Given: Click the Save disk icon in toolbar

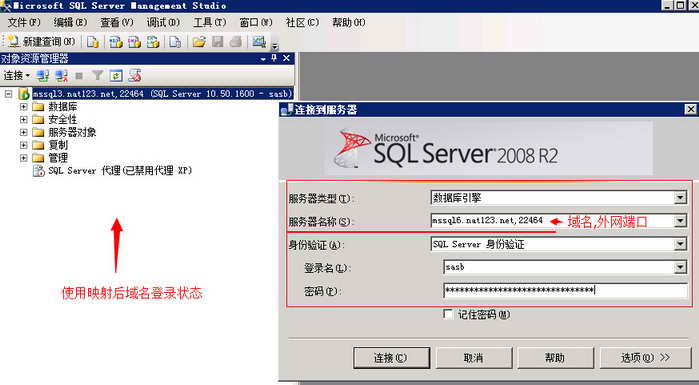Looking at the screenshot, I should (x=217, y=42).
